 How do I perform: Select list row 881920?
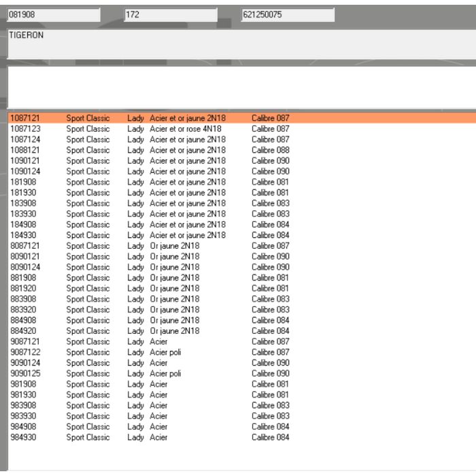[241, 288]
